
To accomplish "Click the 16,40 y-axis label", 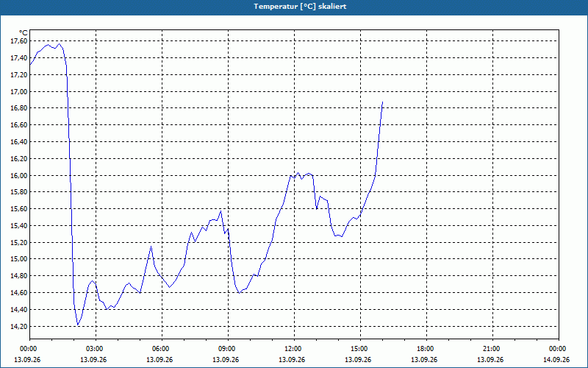I will tap(19, 142).
